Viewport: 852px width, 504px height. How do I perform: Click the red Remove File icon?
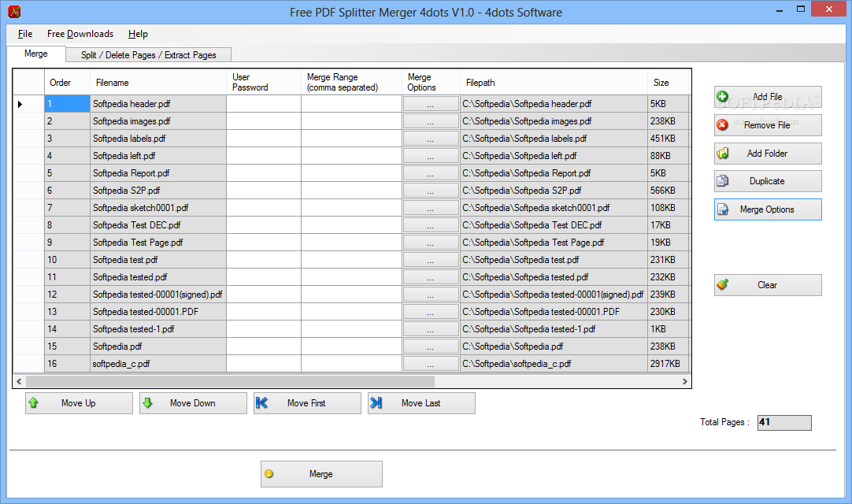(x=722, y=125)
